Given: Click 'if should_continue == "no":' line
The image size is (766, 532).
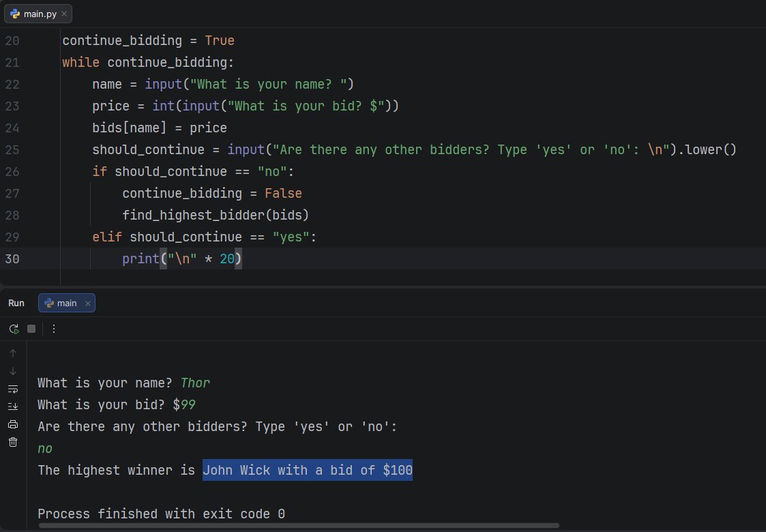Looking at the screenshot, I should [193, 171].
